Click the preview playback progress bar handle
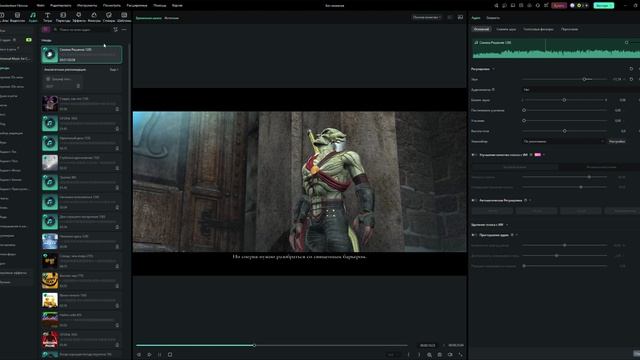The width and height of the screenshot is (640, 360). tap(254, 345)
